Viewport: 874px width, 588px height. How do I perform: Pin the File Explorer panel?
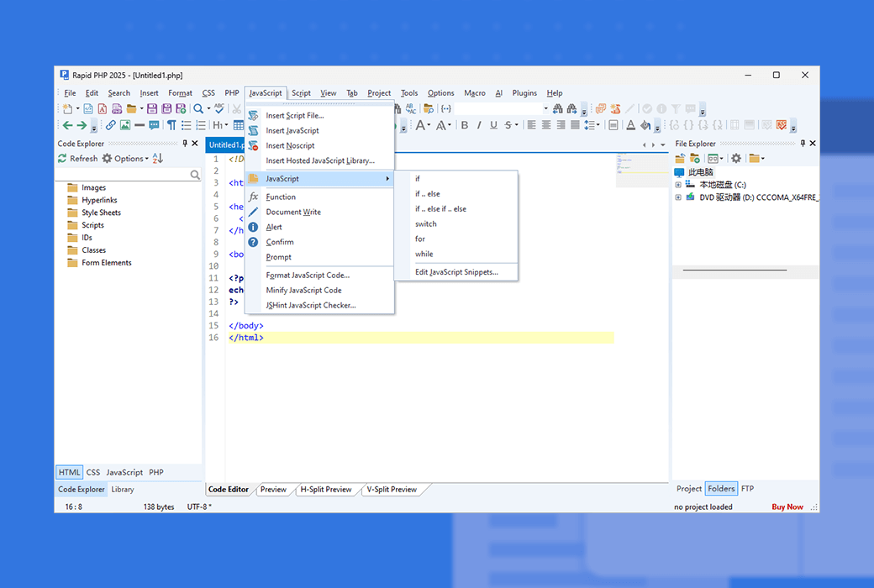coord(803,144)
